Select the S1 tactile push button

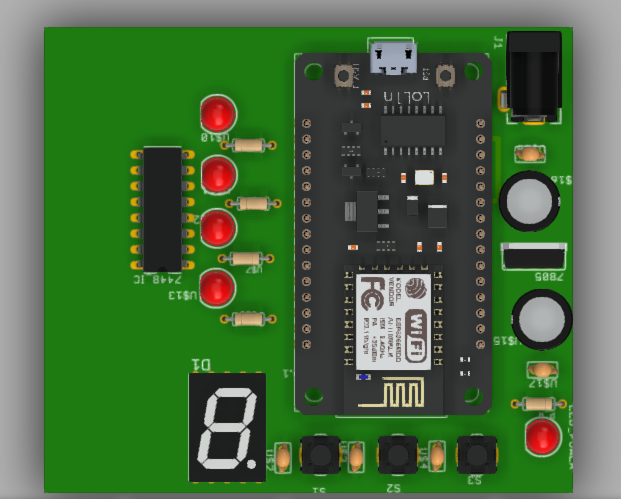(320, 455)
